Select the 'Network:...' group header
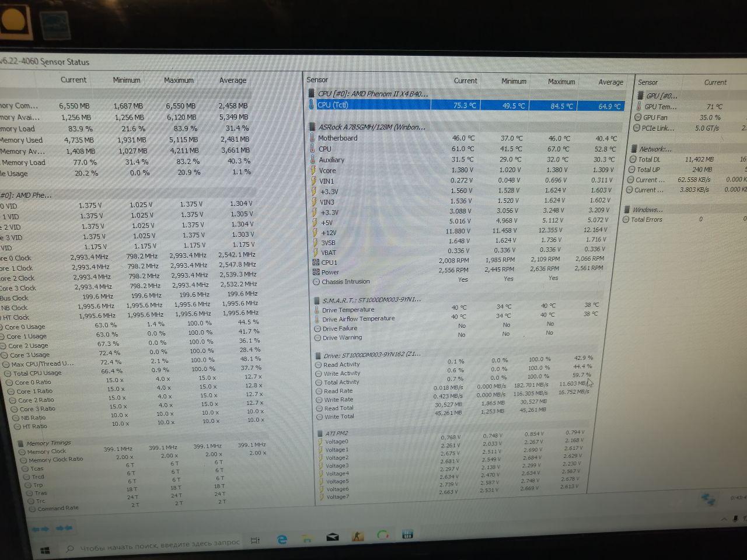Viewport: 747px width, 560px height. coord(655,149)
